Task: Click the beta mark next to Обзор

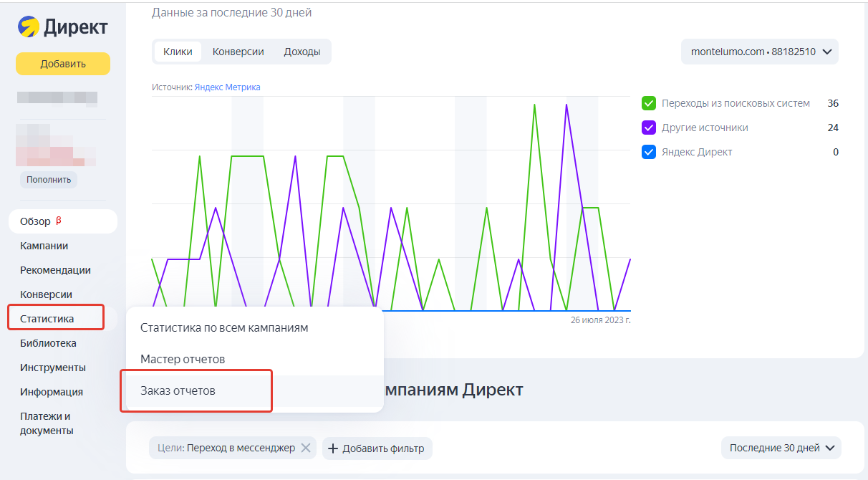Action: (x=59, y=221)
